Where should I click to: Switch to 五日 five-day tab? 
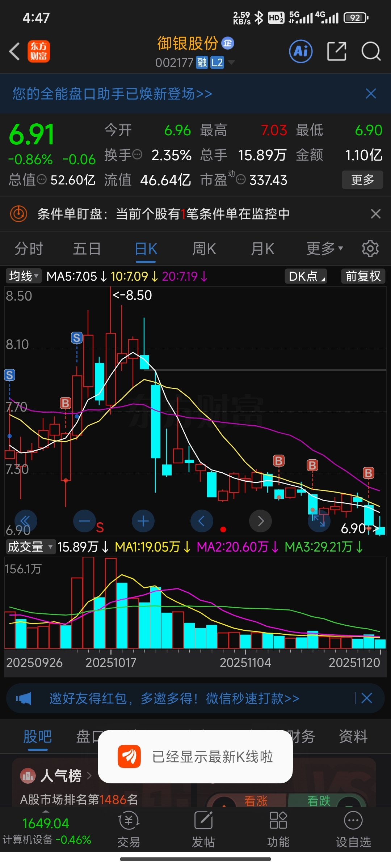tap(87, 249)
